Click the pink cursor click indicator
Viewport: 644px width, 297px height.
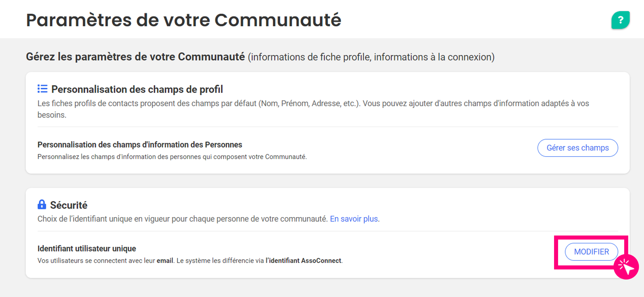tap(626, 267)
